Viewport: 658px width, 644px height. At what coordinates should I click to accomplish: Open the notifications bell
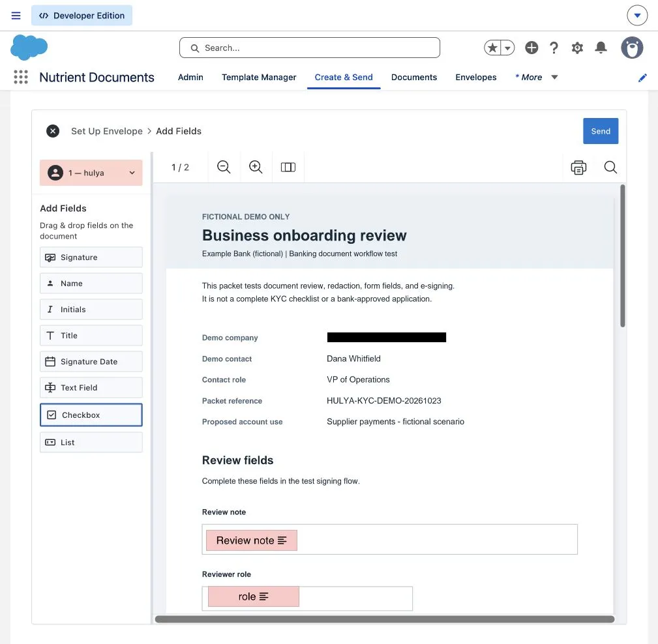(601, 48)
